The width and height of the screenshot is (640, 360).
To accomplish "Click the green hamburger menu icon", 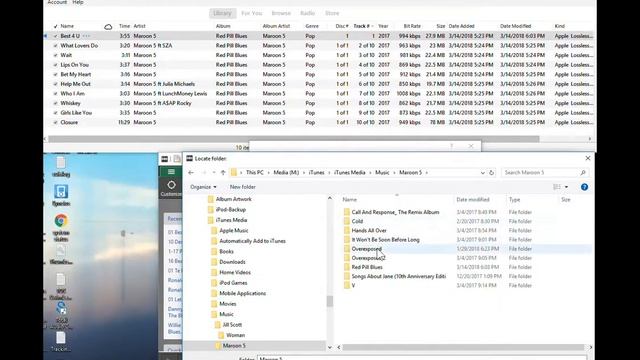I will [x=171, y=171].
